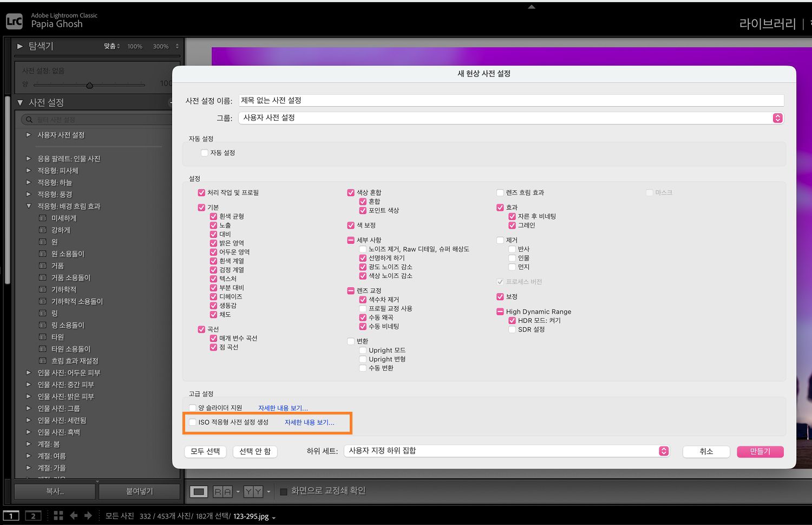Click the 복사... button in left panel
812x525 pixels.
click(55, 491)
